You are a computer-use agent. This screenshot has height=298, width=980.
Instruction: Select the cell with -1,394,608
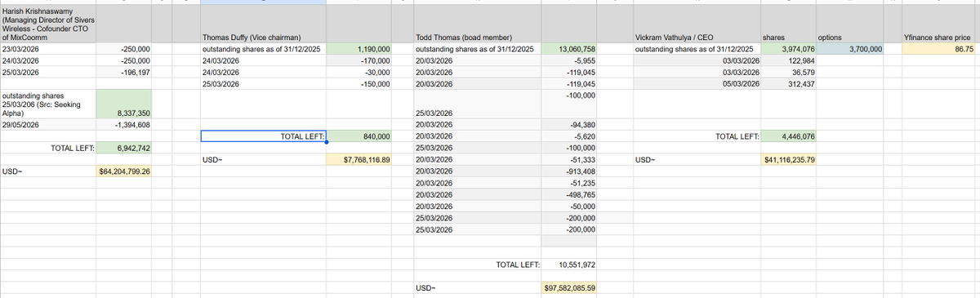tap(123, 124)
